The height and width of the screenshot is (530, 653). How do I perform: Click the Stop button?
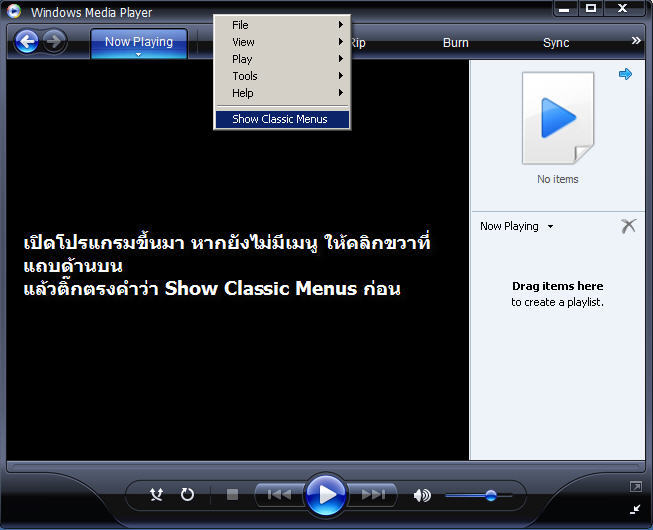click(x=232, y=495)
